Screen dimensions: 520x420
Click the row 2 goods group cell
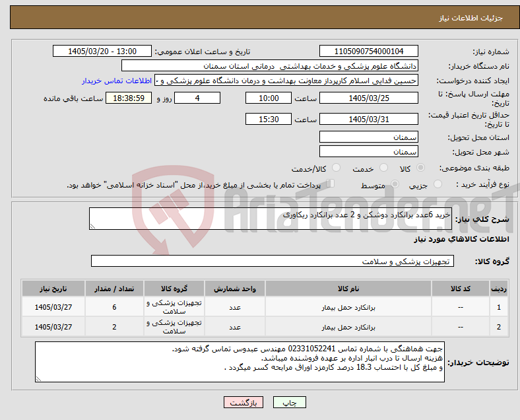(x=174, y=327)
